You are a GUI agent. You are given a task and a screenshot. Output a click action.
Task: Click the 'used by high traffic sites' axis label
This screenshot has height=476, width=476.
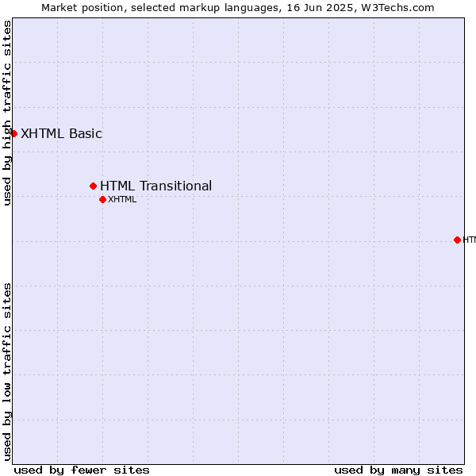[7, 113]
